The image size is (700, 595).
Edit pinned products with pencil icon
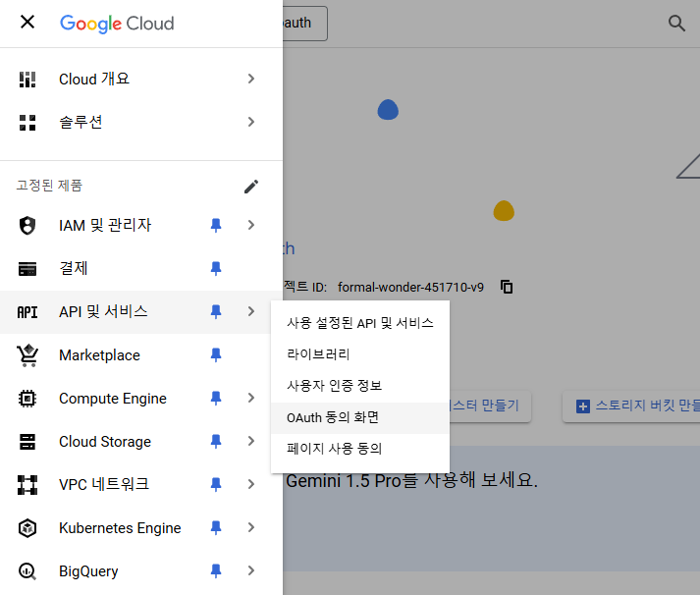pyautogui.click(x=251, y=187)
